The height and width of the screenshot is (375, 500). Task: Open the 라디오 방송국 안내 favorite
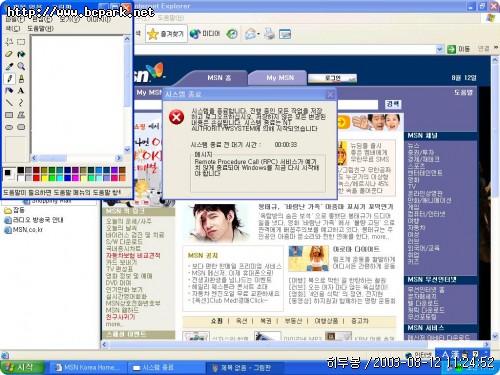[x=34, y=220]
